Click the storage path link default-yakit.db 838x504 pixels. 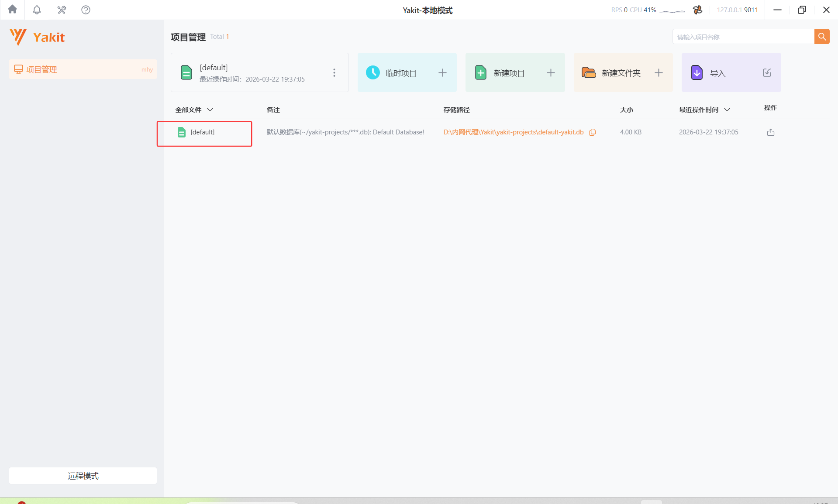click(513, 132)
